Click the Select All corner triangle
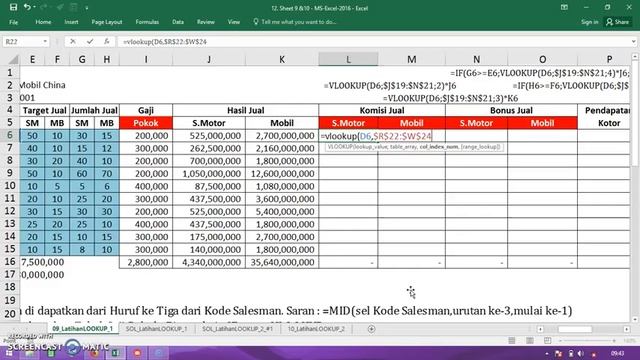640x360 pixels. [x=13, y=60]
